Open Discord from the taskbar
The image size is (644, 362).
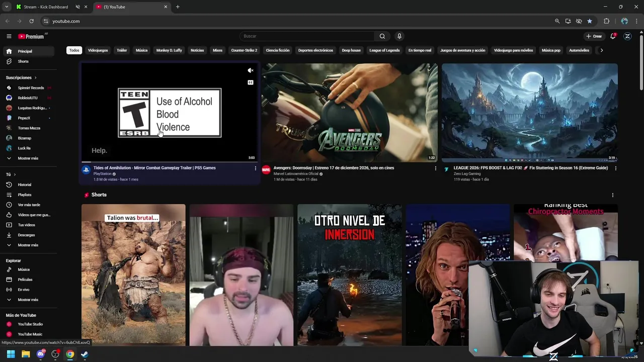[41, 354]
